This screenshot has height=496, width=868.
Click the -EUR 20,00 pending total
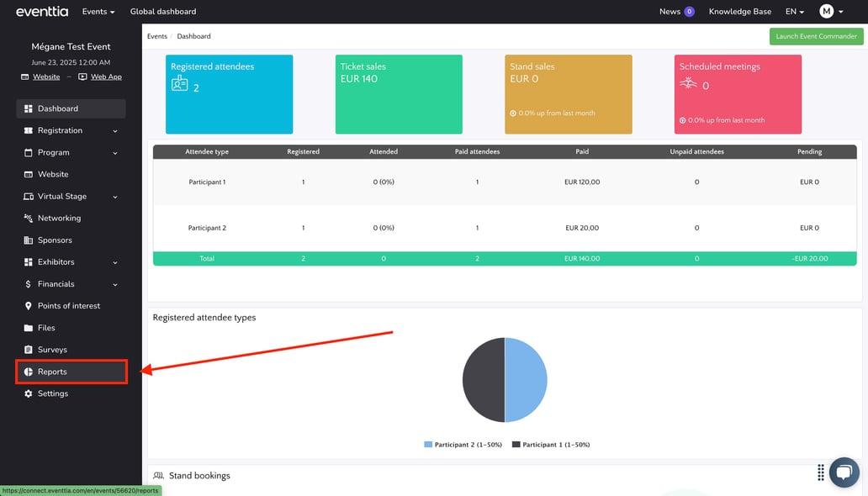809,259
